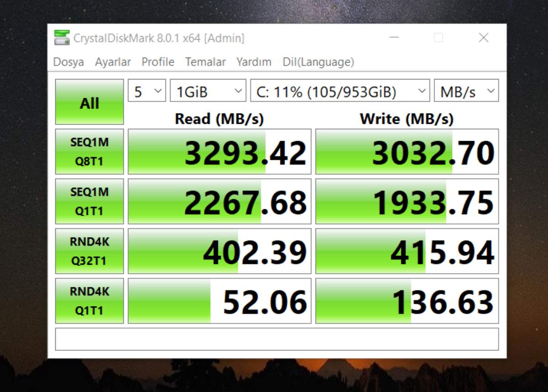Screen dimensions: 548x392
Task: Open the Temalar menu
Action: tap(205, 62)
